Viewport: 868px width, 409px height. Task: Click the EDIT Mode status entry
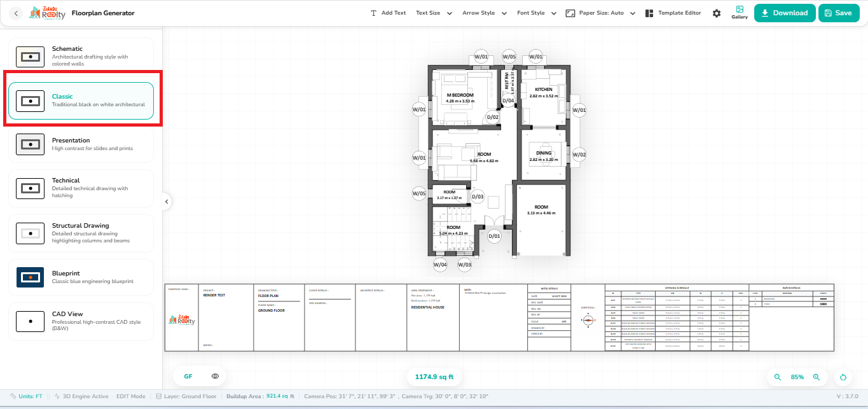131,396
